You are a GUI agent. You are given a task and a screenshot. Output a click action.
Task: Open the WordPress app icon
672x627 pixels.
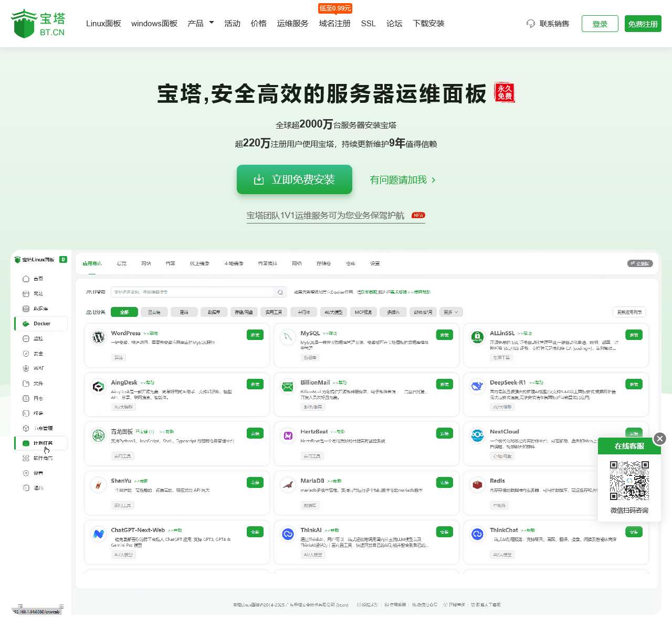[x=99, y=337]
